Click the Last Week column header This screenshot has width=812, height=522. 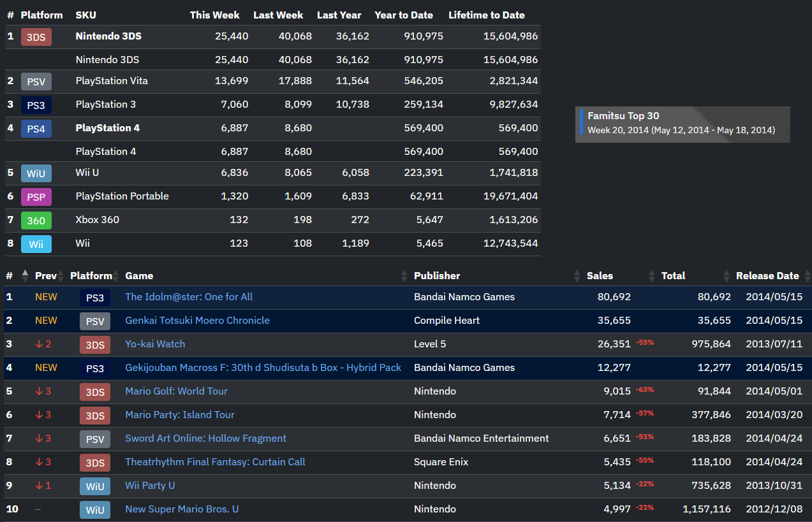click(x=278, y=15)
